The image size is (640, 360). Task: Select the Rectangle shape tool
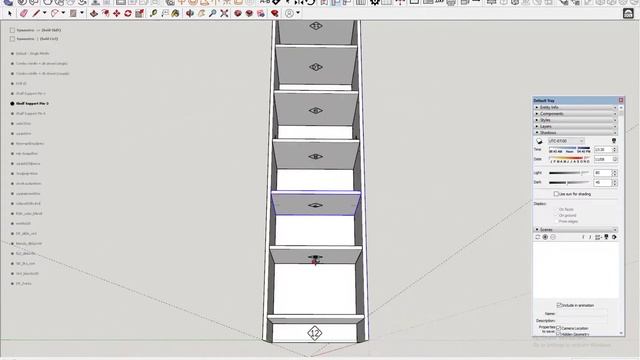pyautogui.click(x=73, y=13)
